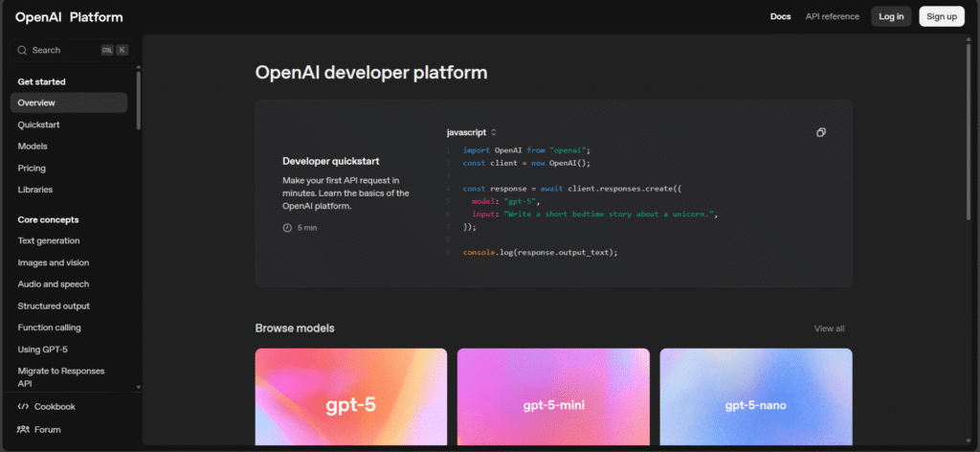This screenshot has width=980, height=452.
Task: Click the search magnifier icon
Action: pyautogui.click(x=22, y=50)
